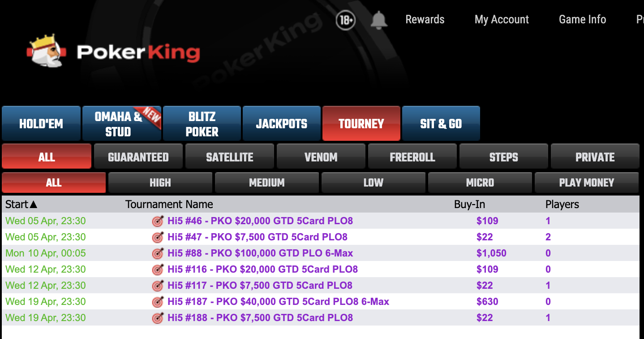Image resolution: width=644 pixels, height=339 pixels.
Task: Click the notification bell icon
Action: tap(379, 20)
